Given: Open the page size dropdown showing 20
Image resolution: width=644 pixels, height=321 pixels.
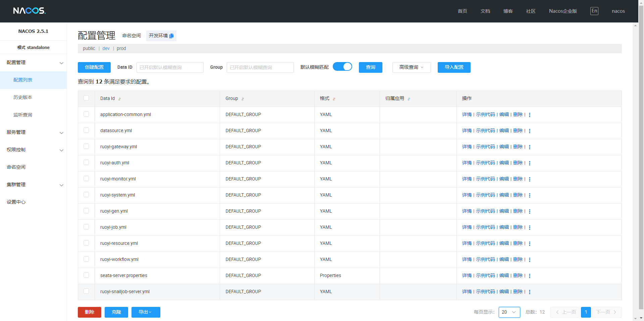Looking at the screenshot, I should 509,312.
